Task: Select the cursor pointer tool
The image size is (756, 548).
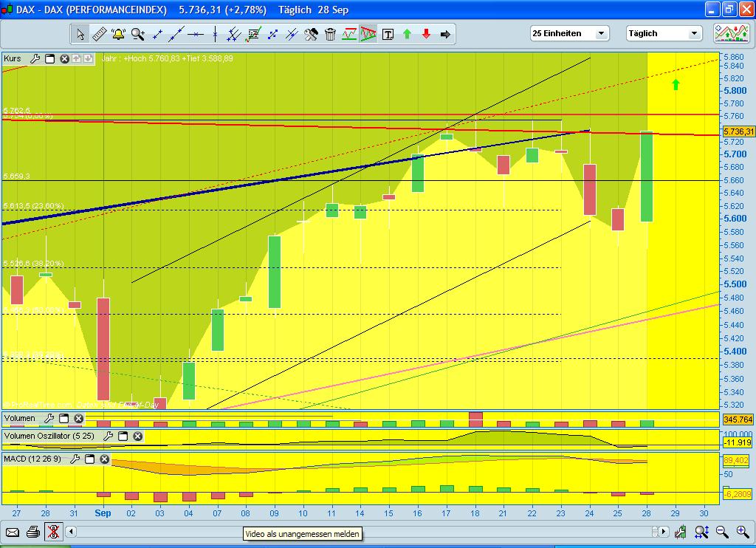Action: pos(80,34)
